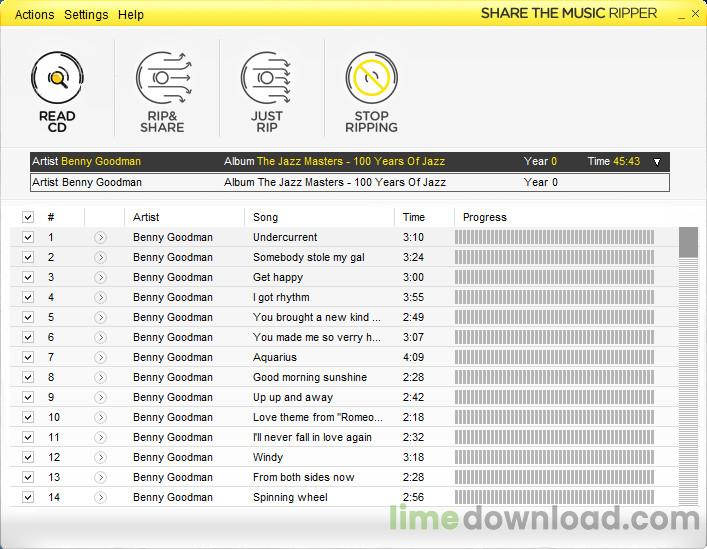Click play arrow for Aquarius
This screenshot has width=707, height=549.
coord(101,357)
